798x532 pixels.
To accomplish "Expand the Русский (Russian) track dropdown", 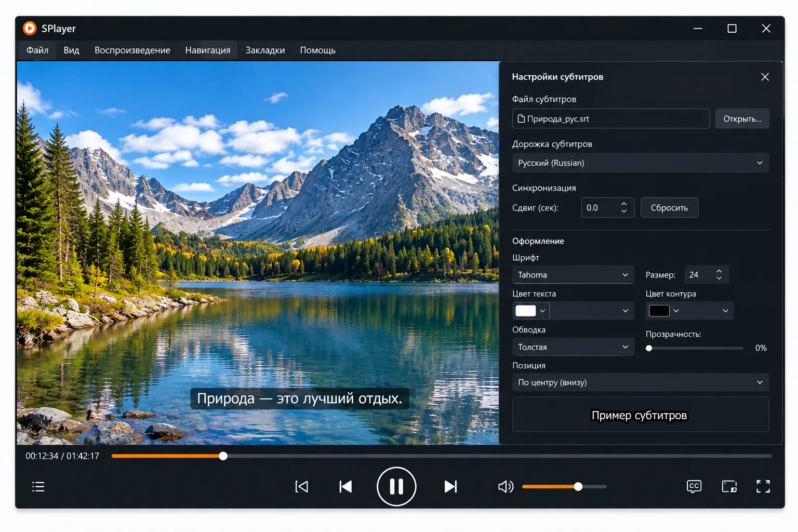I will 641,163.
